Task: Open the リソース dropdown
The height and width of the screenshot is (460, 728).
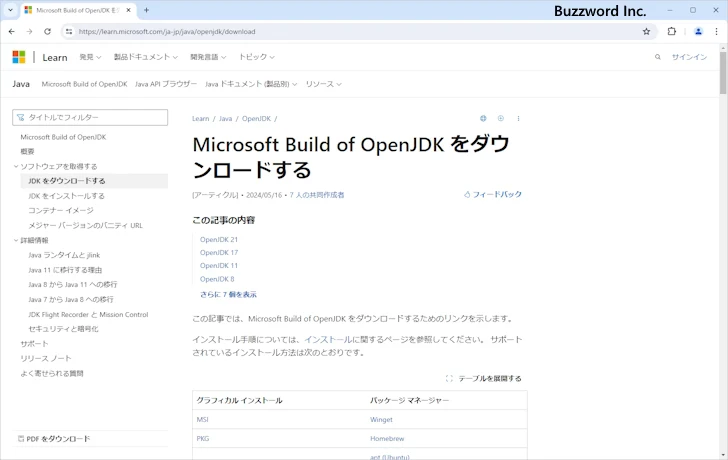Action: coord(324,84)
